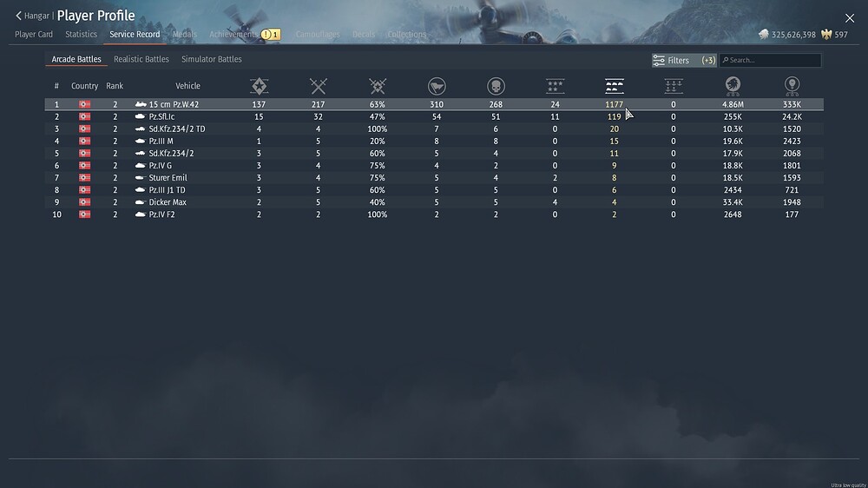Viewport: 868px width, 488px height.
Task: Switch to Realistic Battles tab
Action: pyautogui.click(x=141, y=59)
